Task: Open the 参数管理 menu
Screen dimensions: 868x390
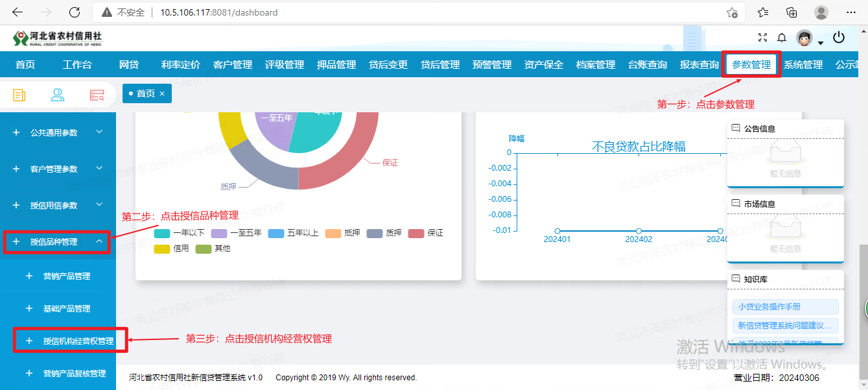Action: coord(751,64)
